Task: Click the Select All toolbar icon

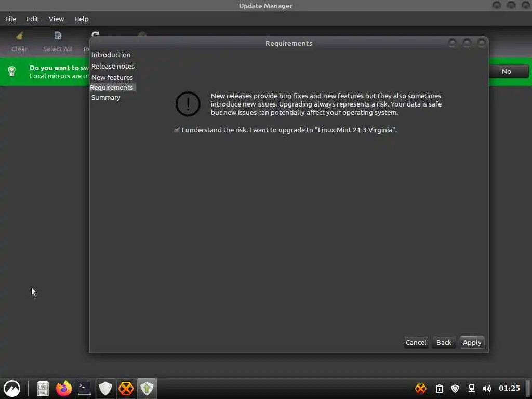Action: 58,35
